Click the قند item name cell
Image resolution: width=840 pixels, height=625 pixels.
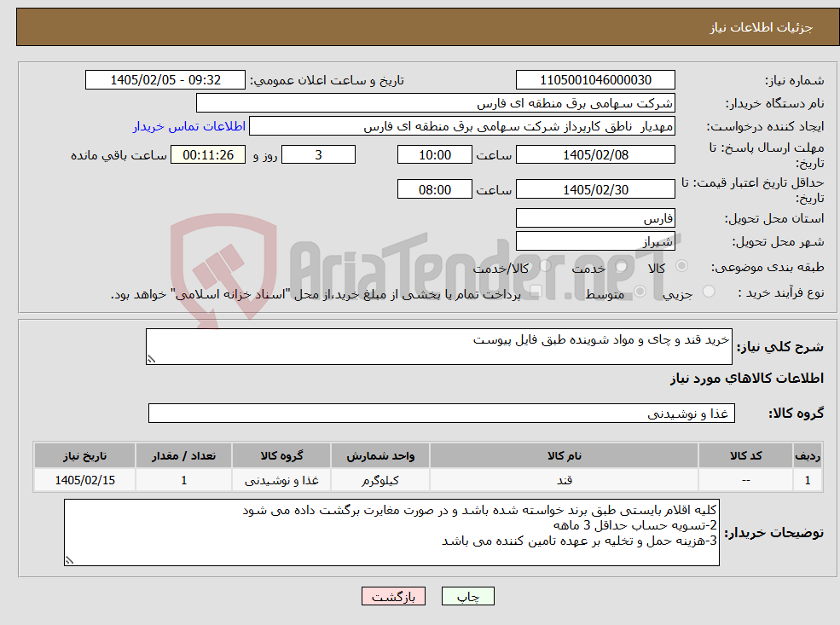pyautogui.click(x=564, y=480)
